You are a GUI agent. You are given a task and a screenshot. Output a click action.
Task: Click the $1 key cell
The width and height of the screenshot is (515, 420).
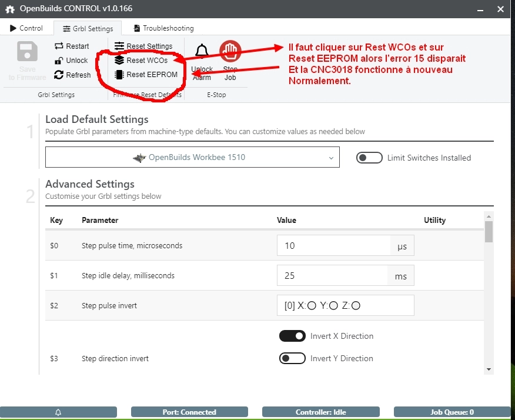(x=54, y=275)
